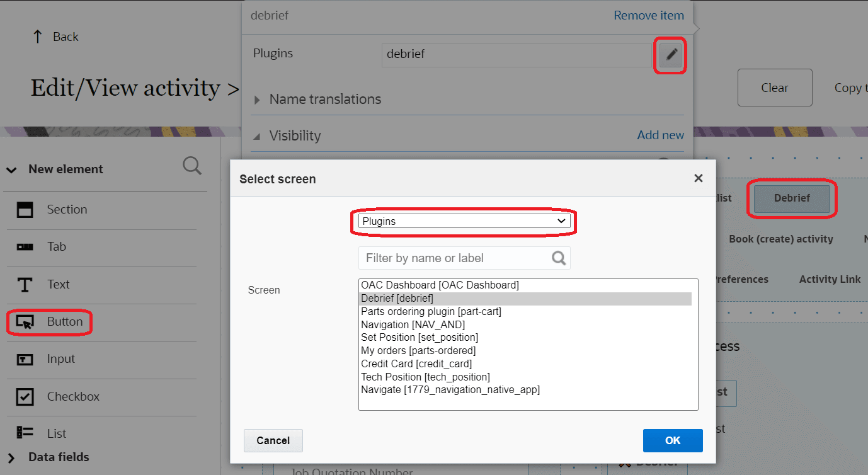Select My orders [parts-ordered] screen

coord(525,351)
